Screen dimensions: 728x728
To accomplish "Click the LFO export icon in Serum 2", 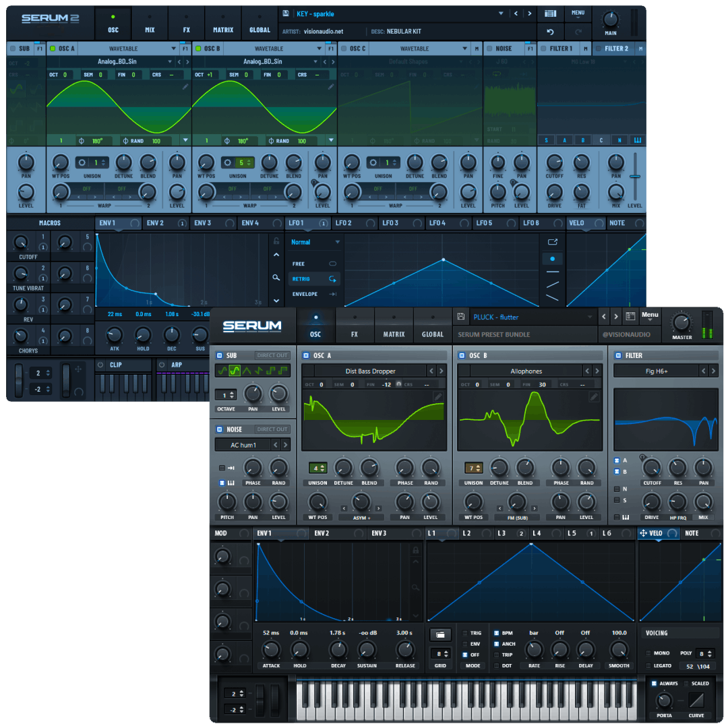I will pos(553,242).
